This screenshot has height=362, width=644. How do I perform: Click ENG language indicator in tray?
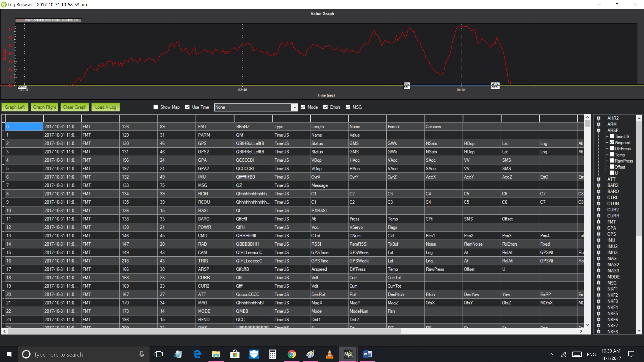(x=591, y=355)
